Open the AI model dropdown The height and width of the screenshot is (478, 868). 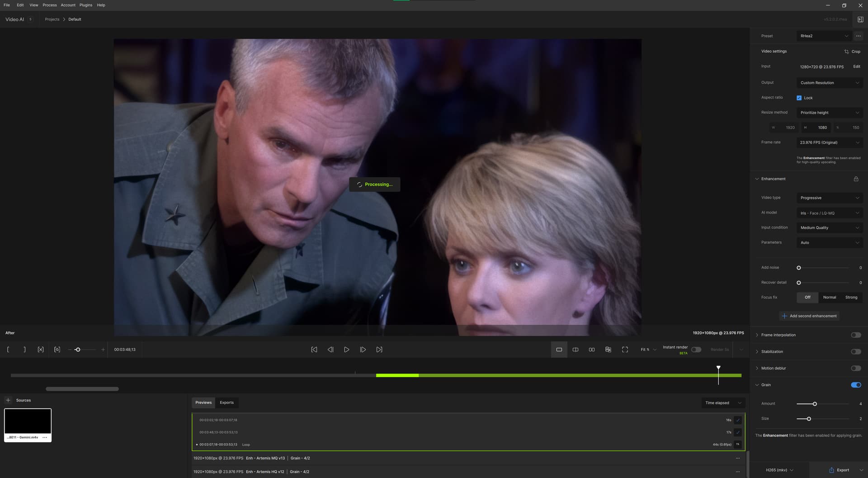830,213
